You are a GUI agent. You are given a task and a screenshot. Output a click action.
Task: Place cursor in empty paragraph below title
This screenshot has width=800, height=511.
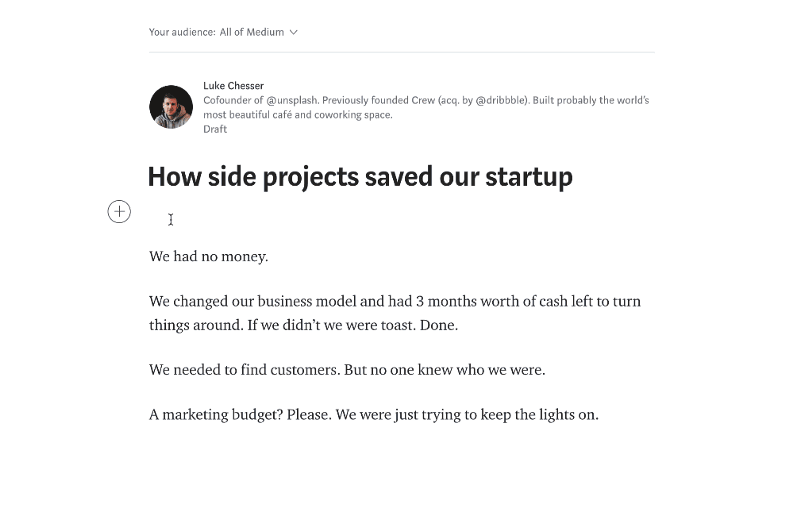pos(402,220)
